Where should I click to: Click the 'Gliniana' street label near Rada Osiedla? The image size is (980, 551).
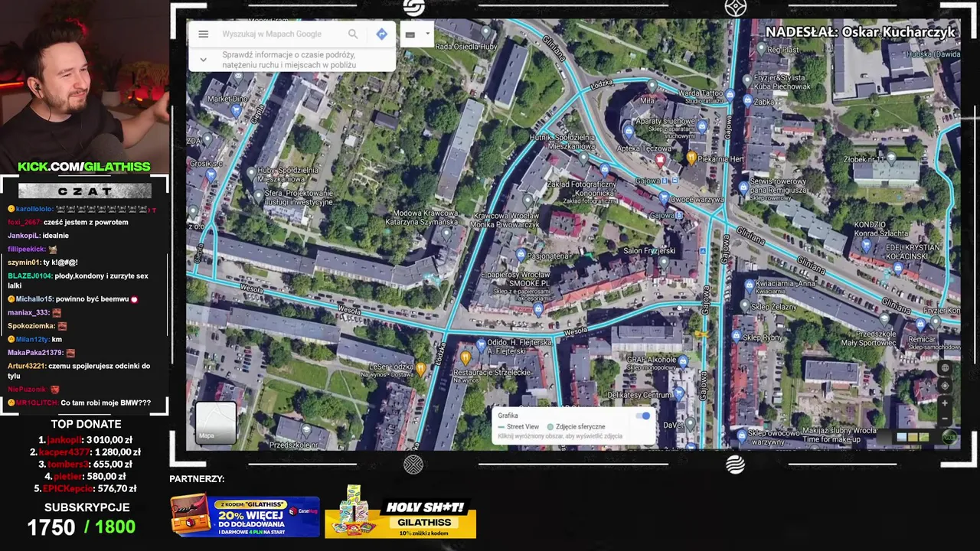pyautogui.click(x=554, y=49)
